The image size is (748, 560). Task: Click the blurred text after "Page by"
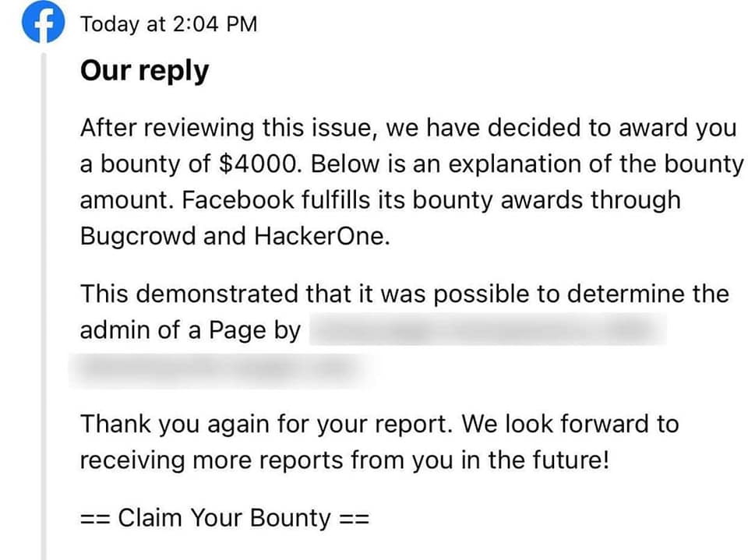(x=488, y=329)
